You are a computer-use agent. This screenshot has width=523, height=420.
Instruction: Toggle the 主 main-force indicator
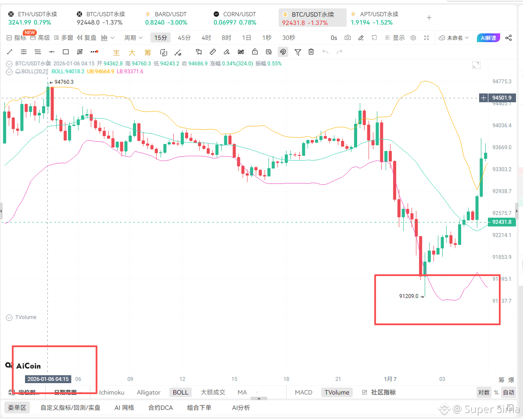[116, 52]
